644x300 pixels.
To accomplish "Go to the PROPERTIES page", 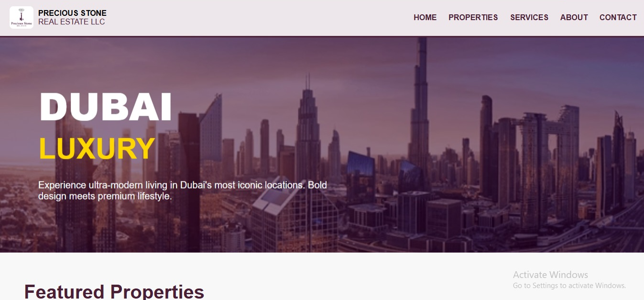I will pos(473,18).
